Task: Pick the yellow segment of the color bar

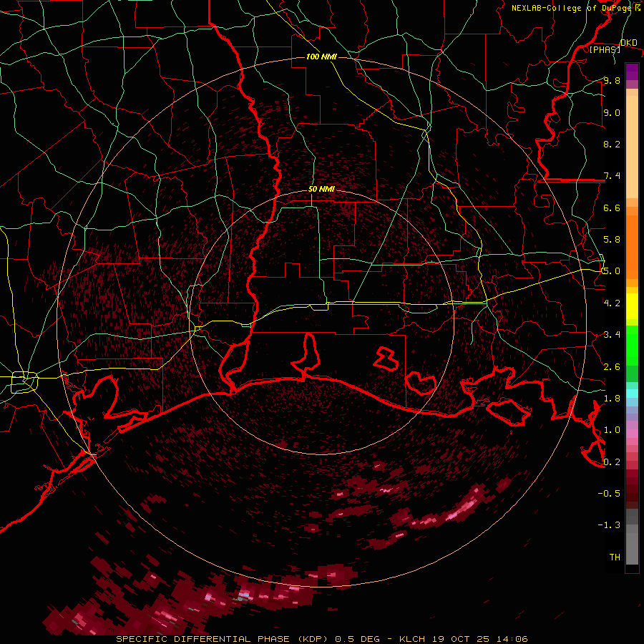Action: point(632,306)
